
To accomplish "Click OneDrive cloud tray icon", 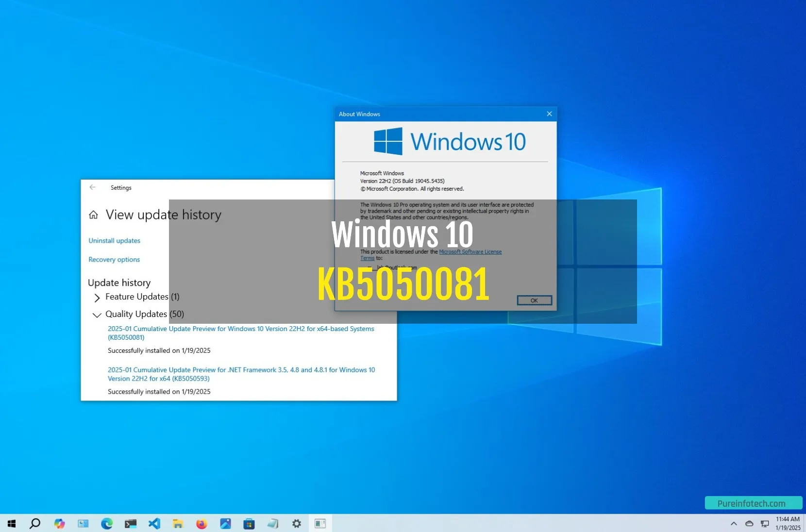I will point(749,523).
